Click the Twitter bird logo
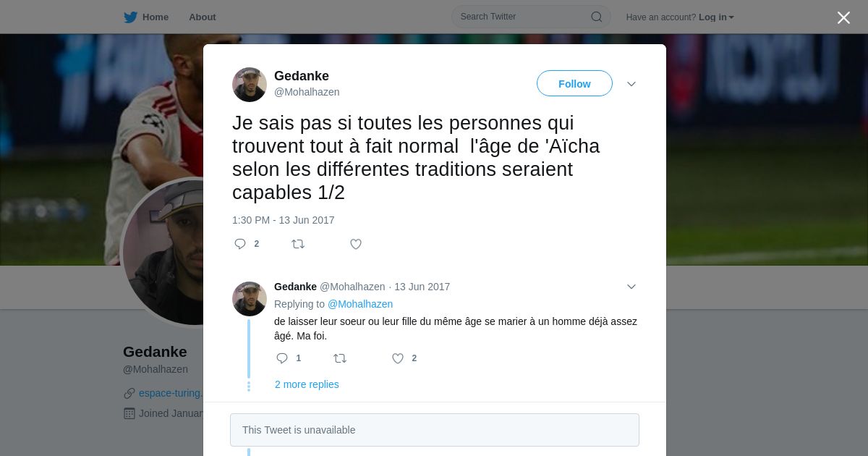 (130, 17)
